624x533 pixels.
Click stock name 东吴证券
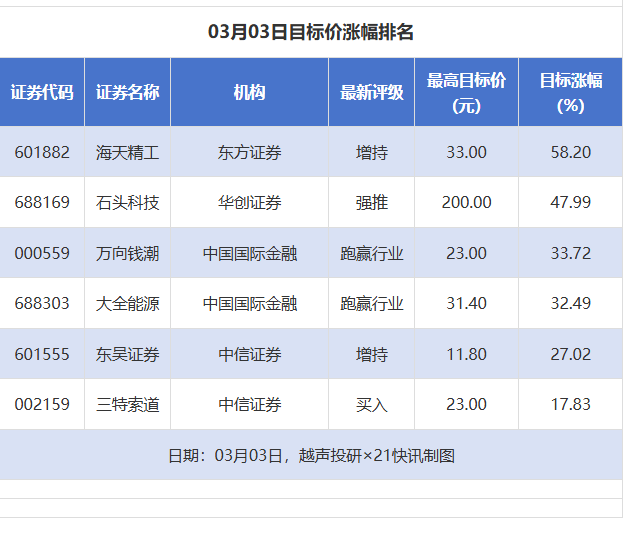click(x=127, y=354)
